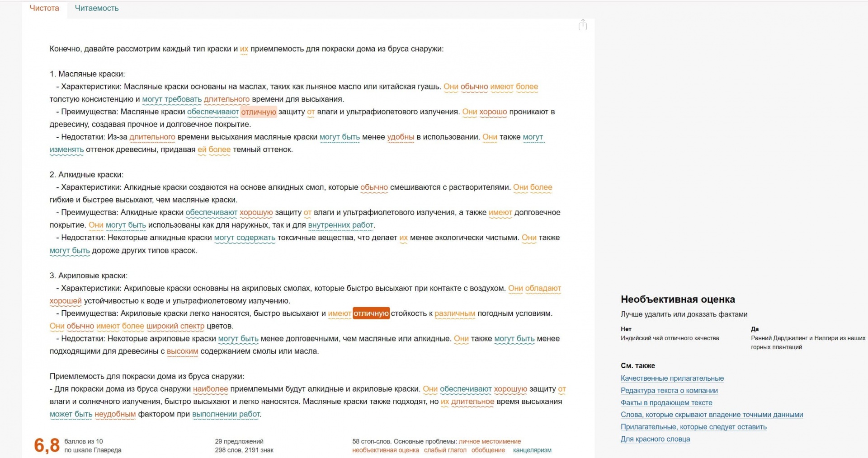Click the dark-orange highlighted word отличную
Image resolution: width=868 pixels, height=458 pixels.
pos(371,313)
